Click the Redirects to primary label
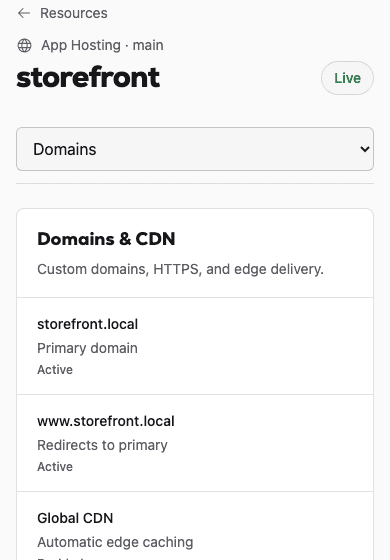This screenshot has height=560, width=390. coord(102,445)
